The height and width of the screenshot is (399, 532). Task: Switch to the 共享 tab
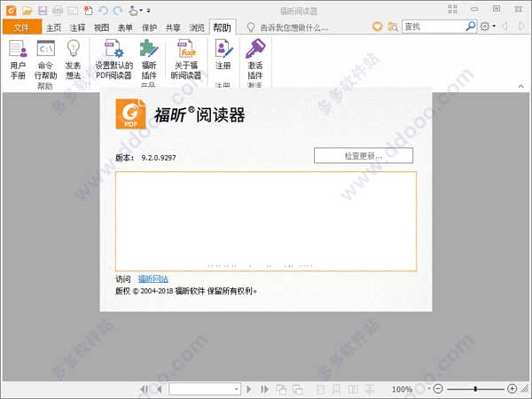173,27
